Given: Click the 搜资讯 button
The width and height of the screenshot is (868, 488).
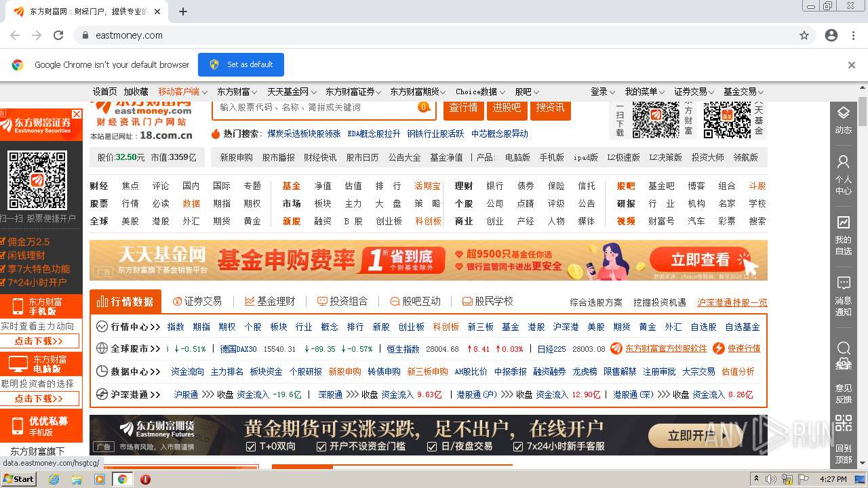Looking at the screenshot, I should [x=551, y=108].
